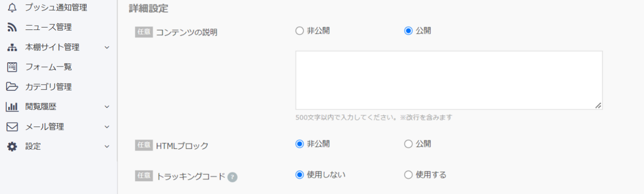Click the bell icon for push notifications
644x194 pixels.
tap(12, 7)
